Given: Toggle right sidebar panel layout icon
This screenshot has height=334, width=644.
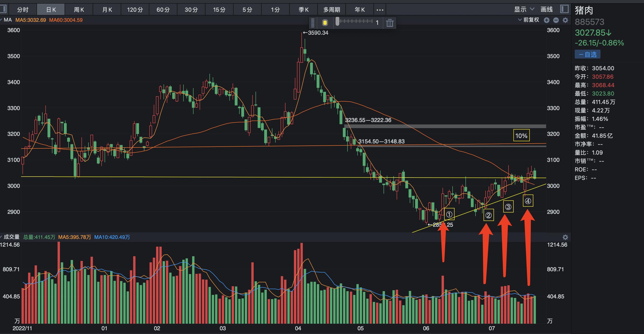Looking at the screenshot, I should [564, 9].
